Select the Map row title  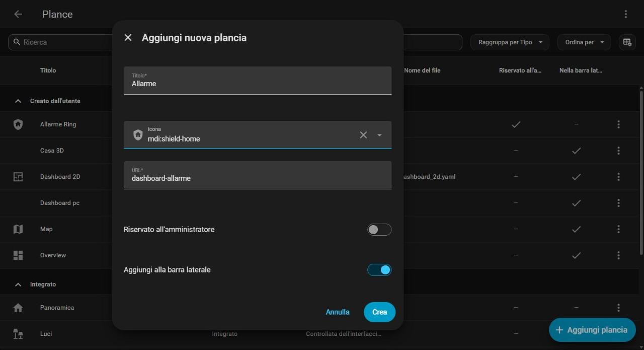[x=46, y=229]
